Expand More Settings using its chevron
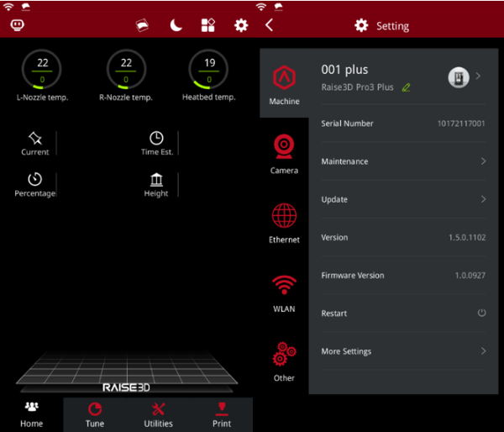This screenshot has height=432, width=504. [x=483, y=351]
